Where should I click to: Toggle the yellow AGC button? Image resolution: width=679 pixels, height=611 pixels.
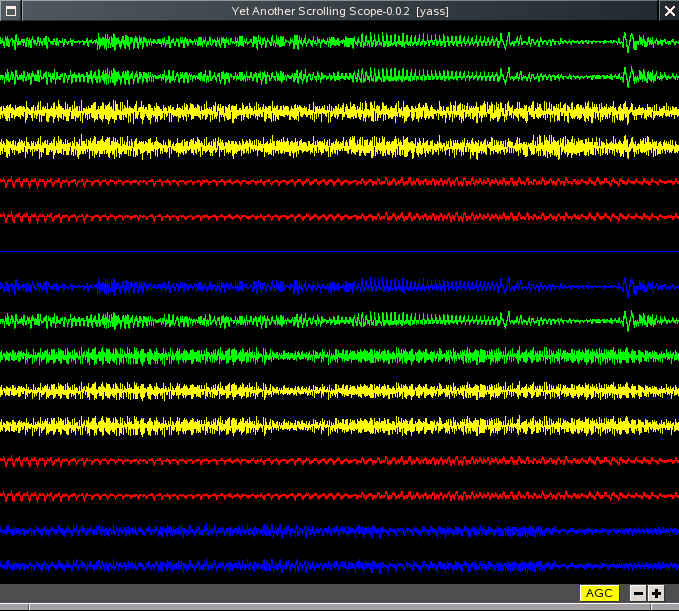point(599,593)
